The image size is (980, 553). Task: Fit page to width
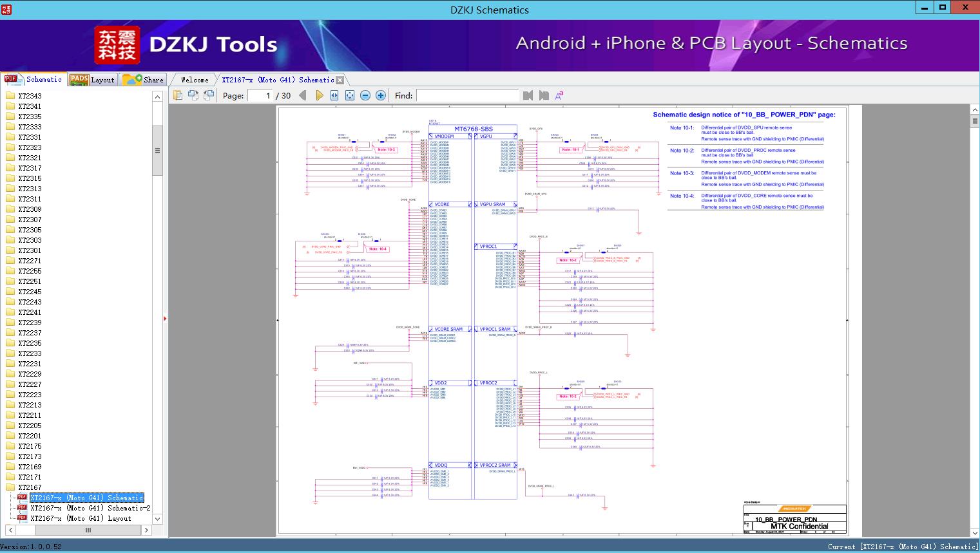pyautogui.click(x=334, y=95)
